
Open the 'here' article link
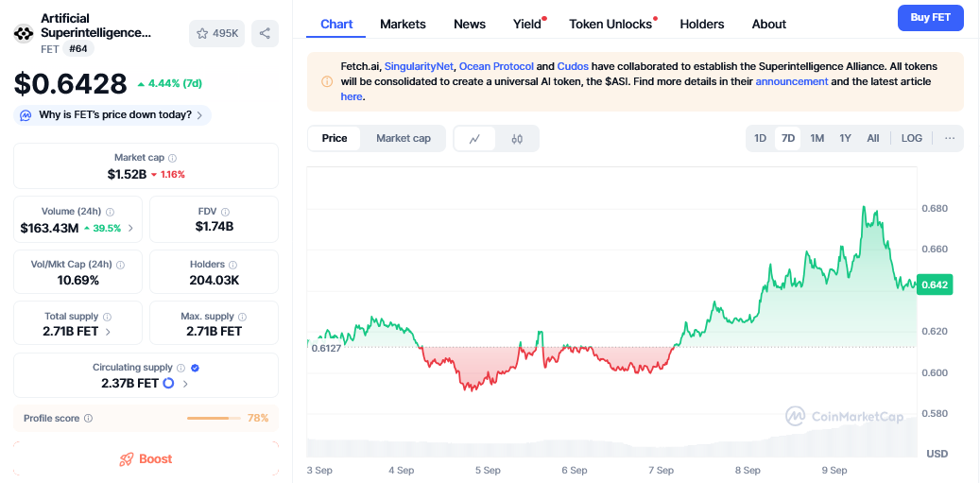[352, 96]
